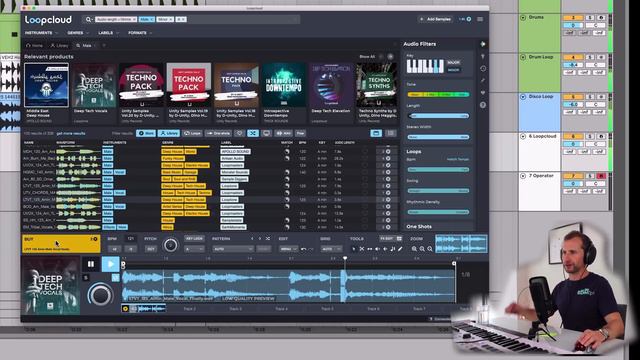Open the Grid Auto dropdown
Image resolution: width=640 pixels, height=360 pixels.
(331, 249)
